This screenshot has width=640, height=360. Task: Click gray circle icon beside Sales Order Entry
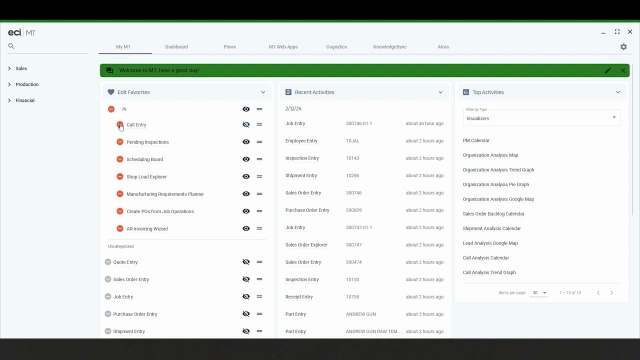click(108, 279)
